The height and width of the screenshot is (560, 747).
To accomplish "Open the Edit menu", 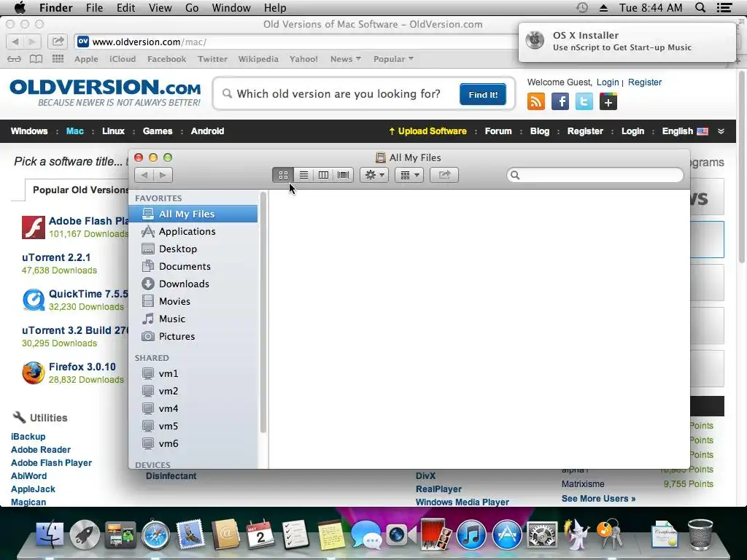I will tap(125, 8).
